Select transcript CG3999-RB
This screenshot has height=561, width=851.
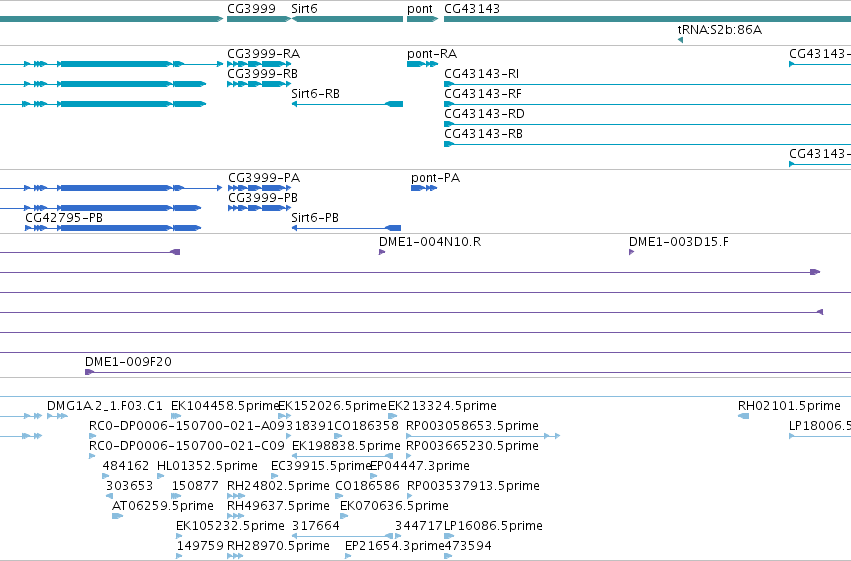[259, 84]
